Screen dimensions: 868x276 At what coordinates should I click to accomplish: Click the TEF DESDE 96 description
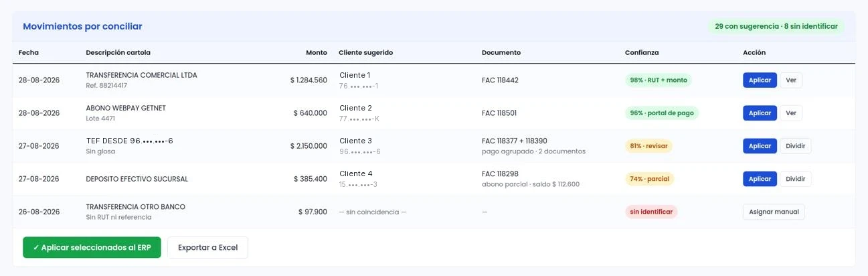(130, 141)
